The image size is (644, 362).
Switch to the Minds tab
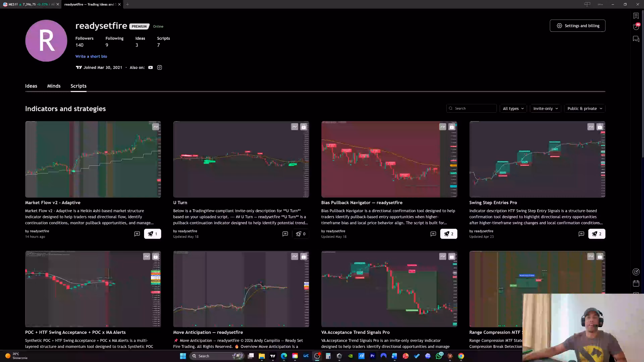[x=54, y=86]
